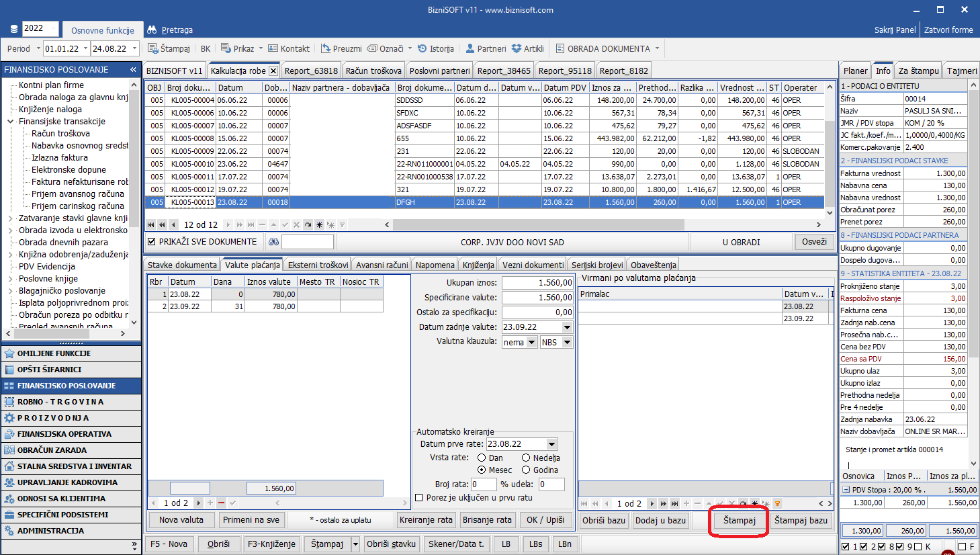Expand the Zatvaranje stavki glavne knjige tree node

tap(11, 218)
